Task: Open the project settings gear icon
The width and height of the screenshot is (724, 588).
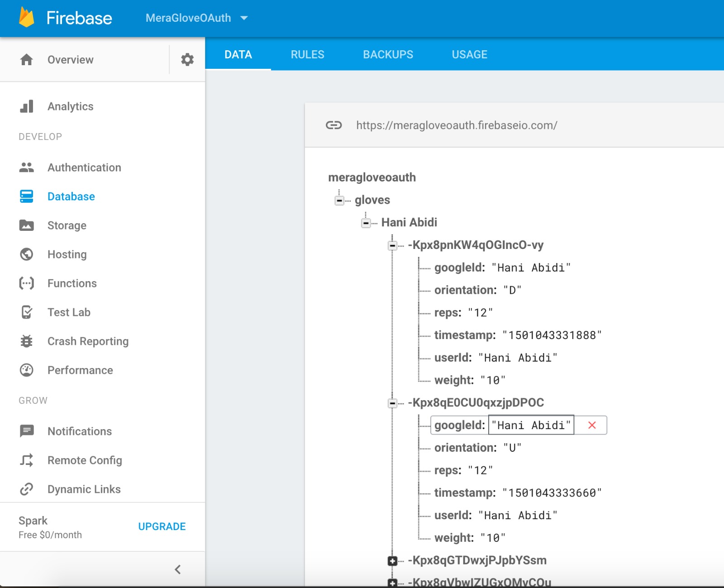Action: (x=187, y=59)
